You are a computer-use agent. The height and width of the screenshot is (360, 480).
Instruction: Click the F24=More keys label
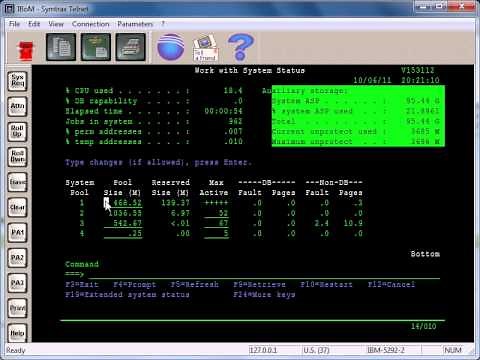pos(264,295)
